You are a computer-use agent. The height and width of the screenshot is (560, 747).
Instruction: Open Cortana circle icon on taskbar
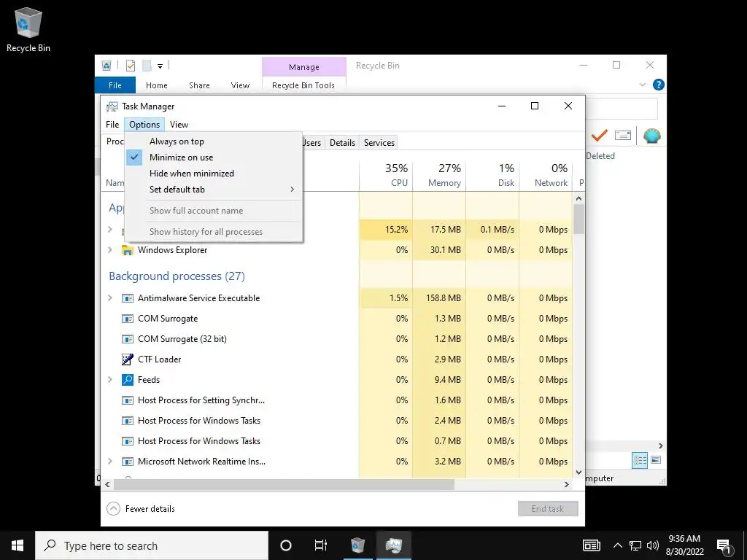285,545
